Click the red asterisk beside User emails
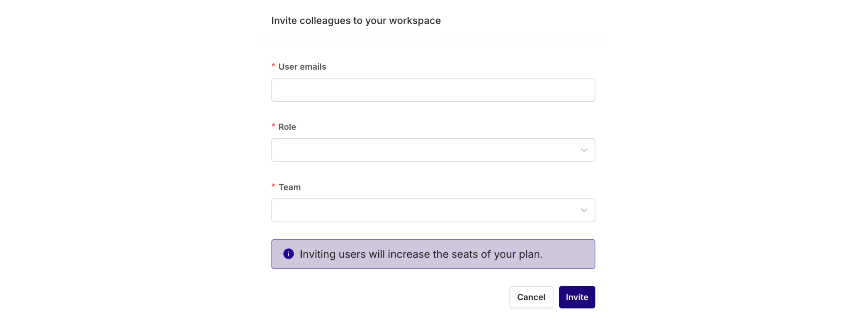 pyautogui.click(x=273, y=66)
